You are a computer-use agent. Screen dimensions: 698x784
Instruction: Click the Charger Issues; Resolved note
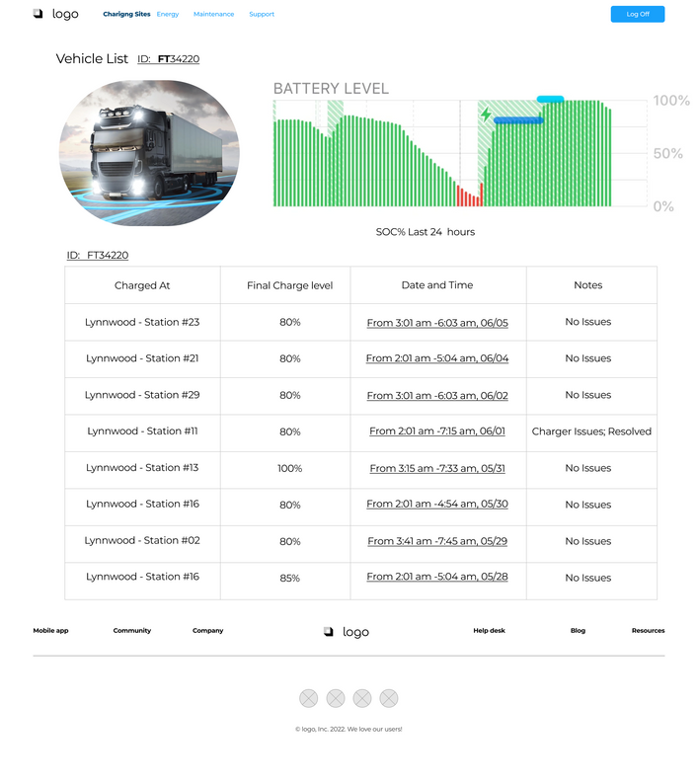pos(591,431)
